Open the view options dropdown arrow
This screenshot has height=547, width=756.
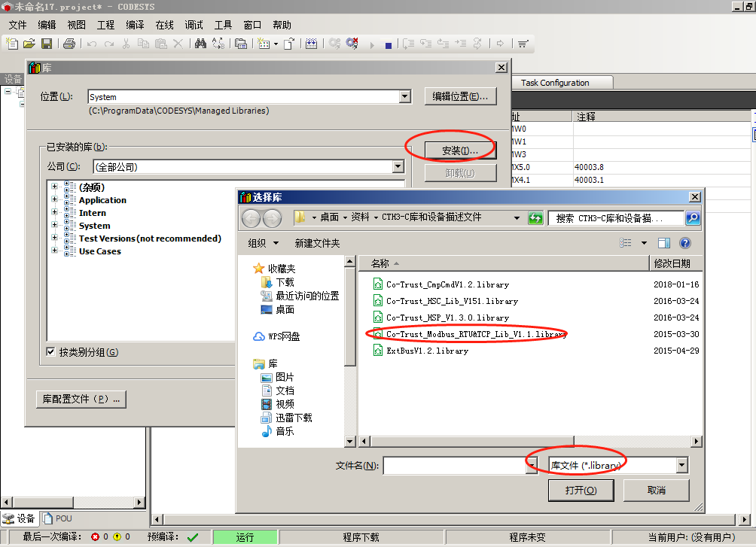(644, 243)
